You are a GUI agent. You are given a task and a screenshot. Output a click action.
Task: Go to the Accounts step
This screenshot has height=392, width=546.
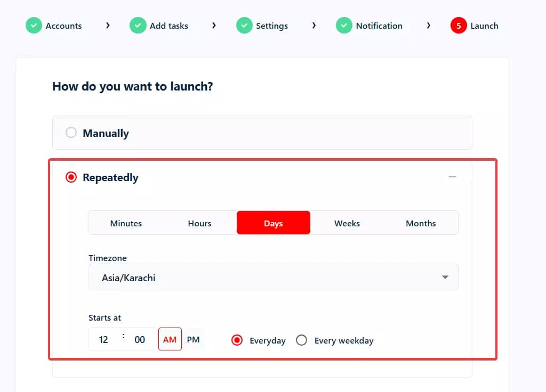click(64, 26)
